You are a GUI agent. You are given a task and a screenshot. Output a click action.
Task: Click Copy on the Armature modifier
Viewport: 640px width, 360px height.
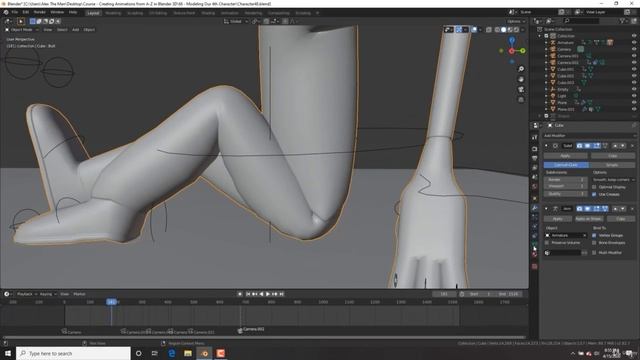[620, 219]
